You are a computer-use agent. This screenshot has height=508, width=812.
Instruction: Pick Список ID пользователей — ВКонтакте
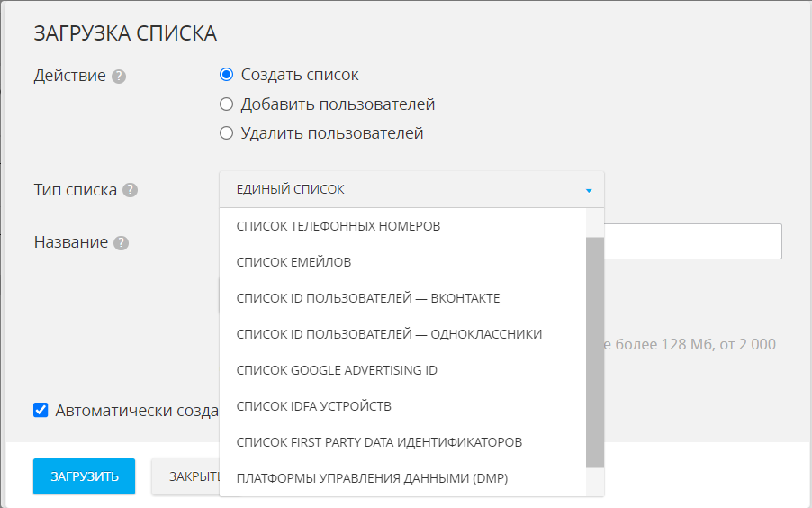coord(367,298)
